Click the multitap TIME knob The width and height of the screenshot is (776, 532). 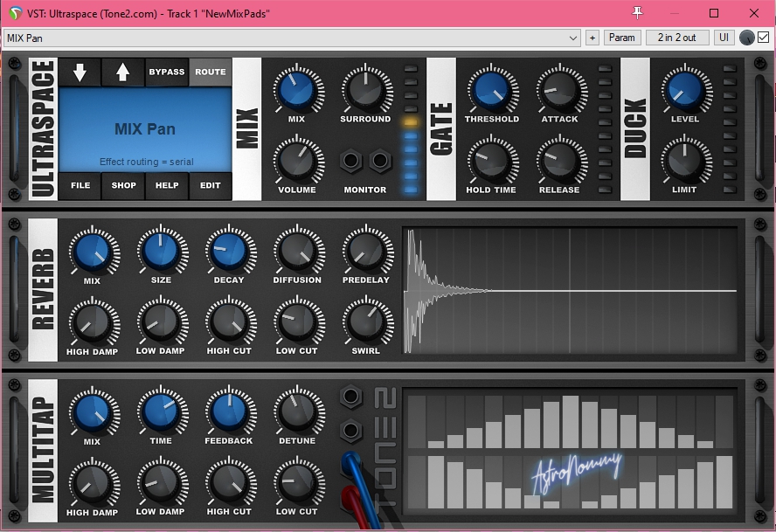tap(161, 412)
